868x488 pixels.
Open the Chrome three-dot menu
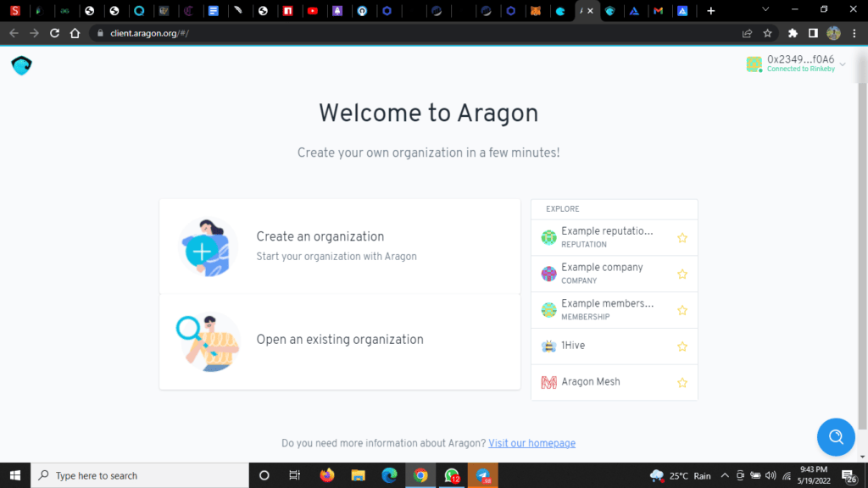(x=854, y=33)
